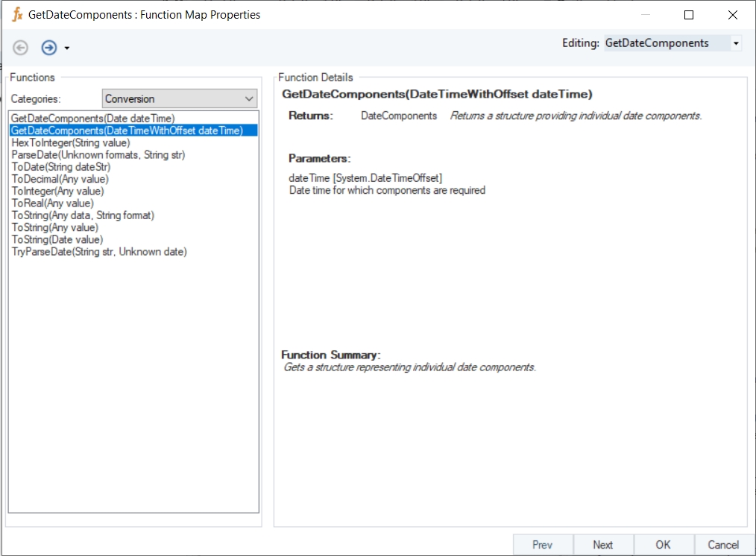Select GetDateComponents(Date dateTime) function
The height and width of the screenshot is (556, 756).
click(x=92, y=119)
